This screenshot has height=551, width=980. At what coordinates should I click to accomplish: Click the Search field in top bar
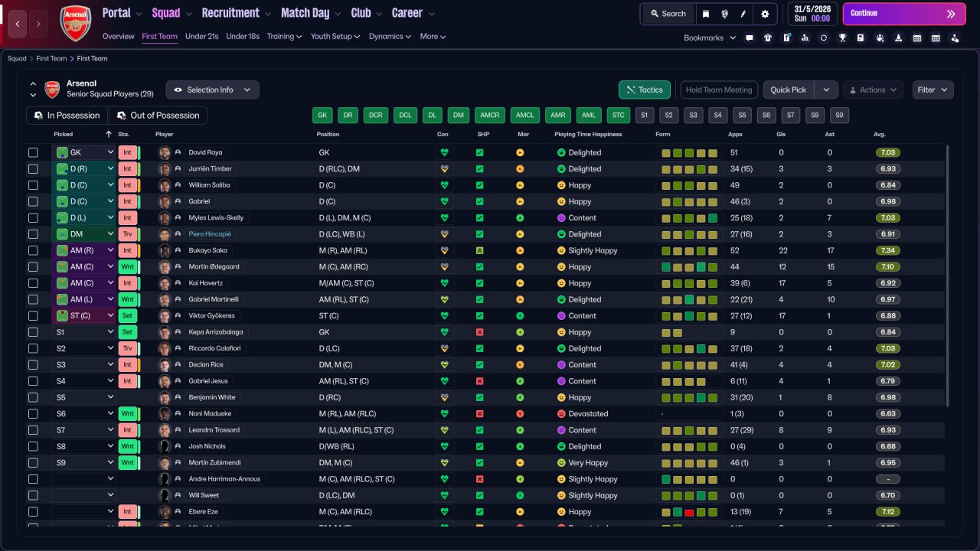coord(668,14)
